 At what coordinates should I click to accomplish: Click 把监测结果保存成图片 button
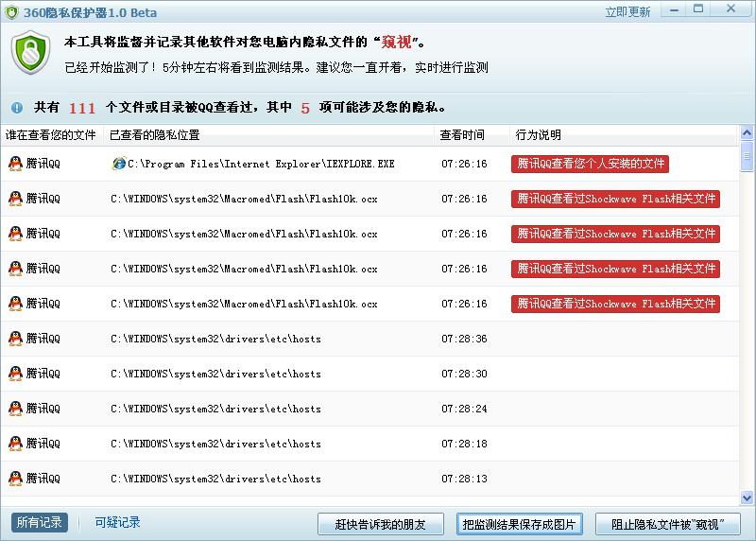[519, 524]
